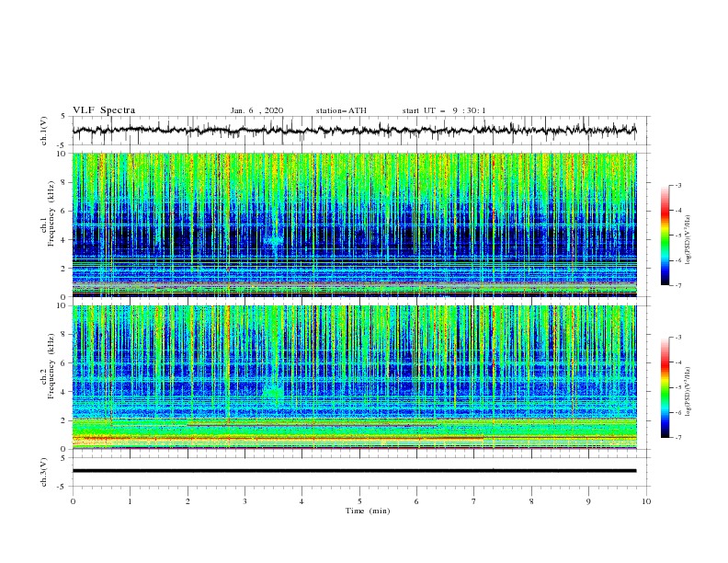Click the 4 kHz burst near minute 3.5 in ch.1
Image resolution: width=728 pixels, height=563 pixels.
tap(274, 242)
